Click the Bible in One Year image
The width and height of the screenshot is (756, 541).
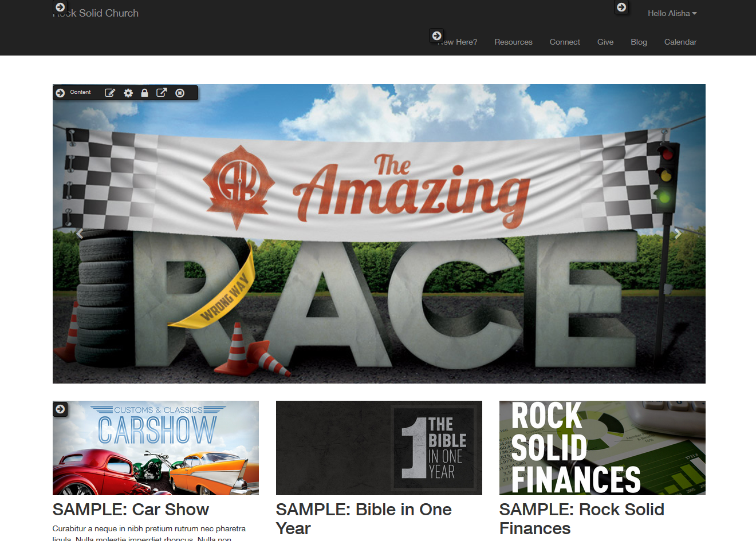[x=379, y=448]
